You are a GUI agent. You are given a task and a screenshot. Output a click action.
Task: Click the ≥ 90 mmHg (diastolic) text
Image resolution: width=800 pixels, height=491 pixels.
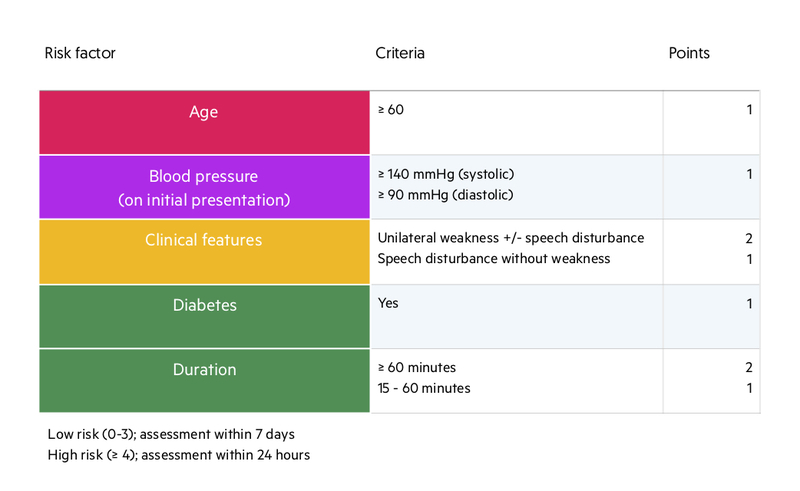(x=445, y=195)
